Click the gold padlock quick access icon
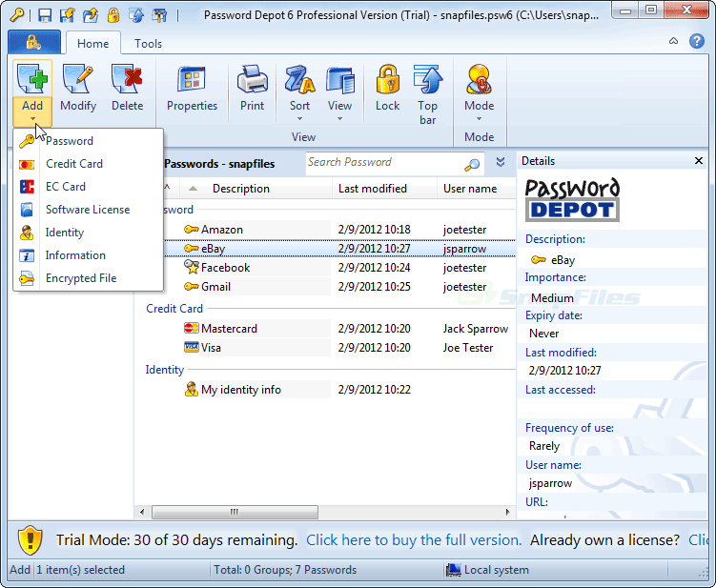The height and width of the screenshot is (588, 716). point(113,15)
